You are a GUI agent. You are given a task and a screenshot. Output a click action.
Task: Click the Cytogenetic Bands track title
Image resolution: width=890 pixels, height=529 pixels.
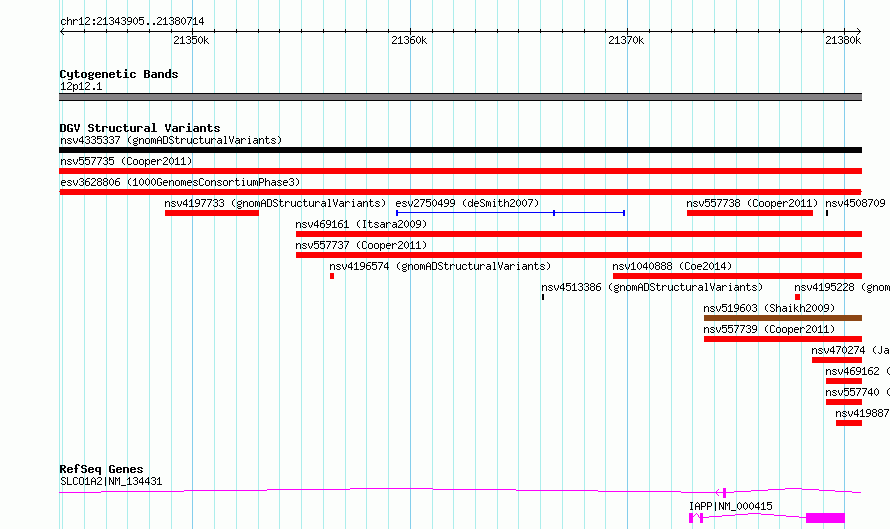point(119,74)
